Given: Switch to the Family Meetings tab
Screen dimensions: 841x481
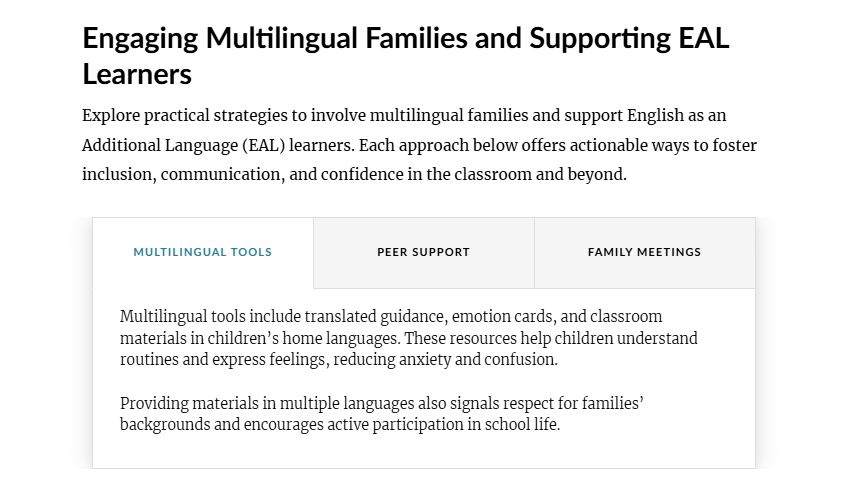Looking at the screenshot, I should [x=645, y=253].
